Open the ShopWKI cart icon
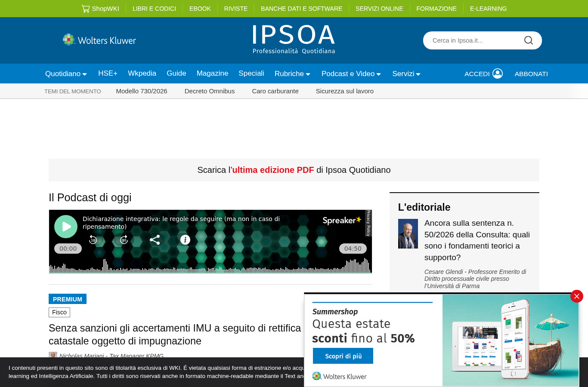Viewport: 588px width, 387px height. click(x=86, y=9)
